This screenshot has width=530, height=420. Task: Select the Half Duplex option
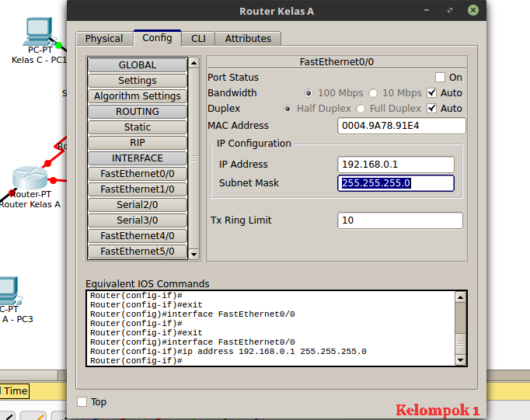point(288,109)
